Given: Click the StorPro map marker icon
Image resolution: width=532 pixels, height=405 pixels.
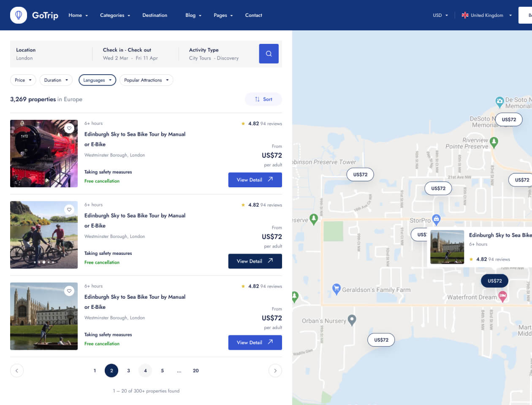Looking at the screenshot, I should [437, 219].
